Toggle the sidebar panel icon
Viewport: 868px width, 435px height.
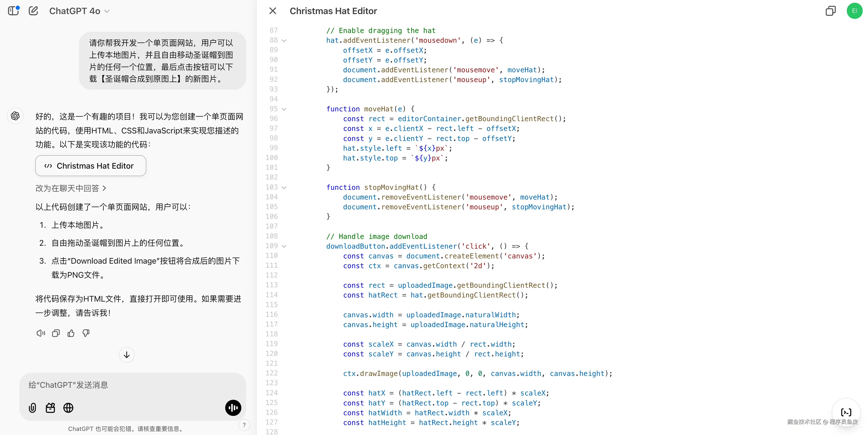[13, 11]
